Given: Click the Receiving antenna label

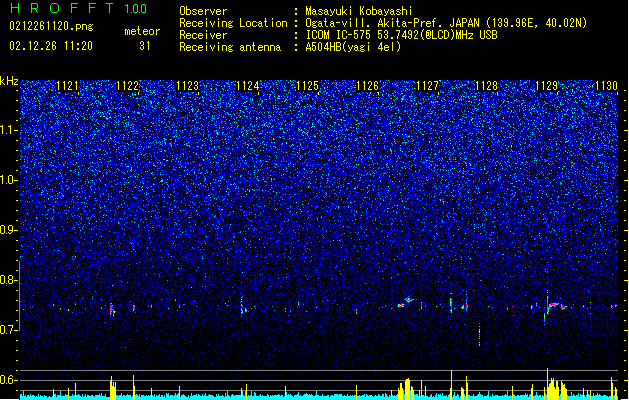Looking at the screenshot, I should [230, 47].
